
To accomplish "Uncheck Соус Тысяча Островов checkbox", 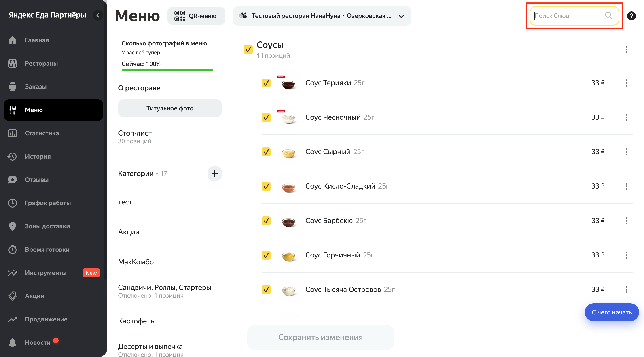I will coord(266,289).
